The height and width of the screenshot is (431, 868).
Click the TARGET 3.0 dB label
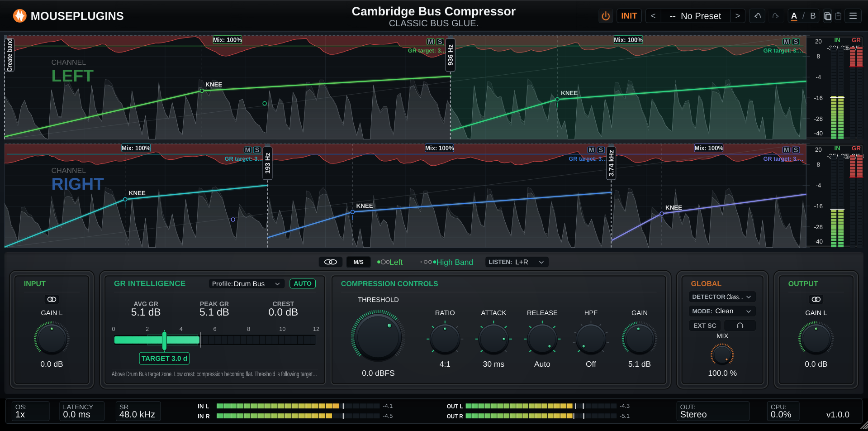(x=164, y=359)
